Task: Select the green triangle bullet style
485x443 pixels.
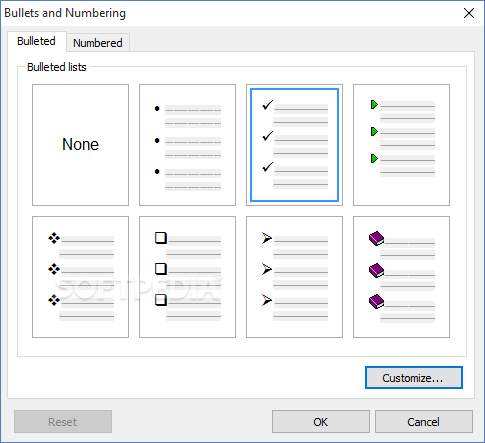Action: click(401, 145)
